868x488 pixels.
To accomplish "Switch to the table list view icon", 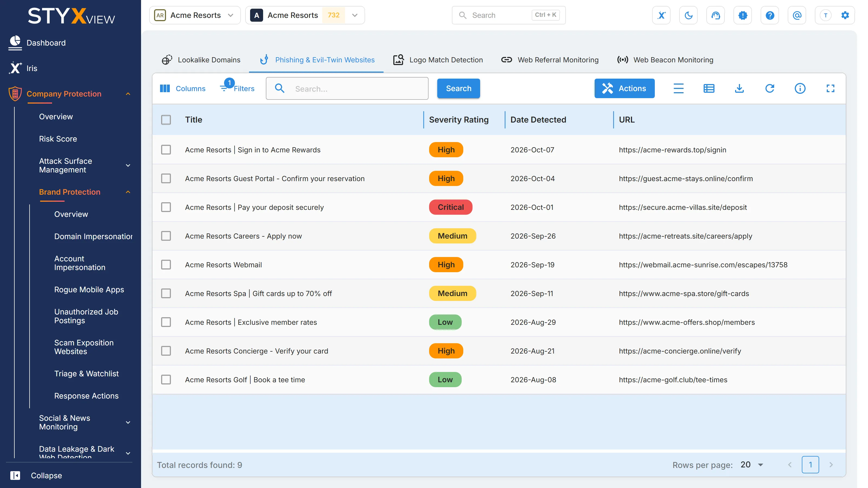I will 709,89.
